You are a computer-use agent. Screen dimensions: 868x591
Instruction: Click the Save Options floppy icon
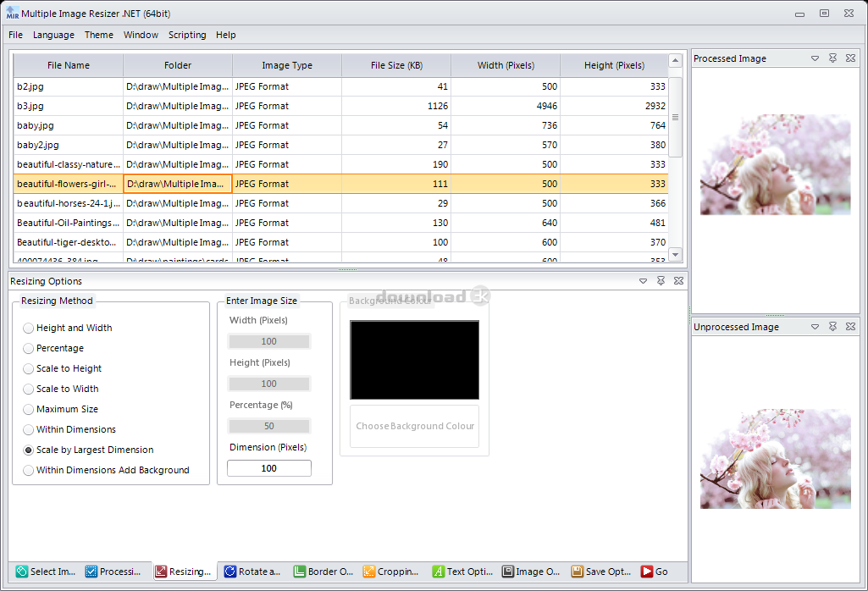pos(578,572)
